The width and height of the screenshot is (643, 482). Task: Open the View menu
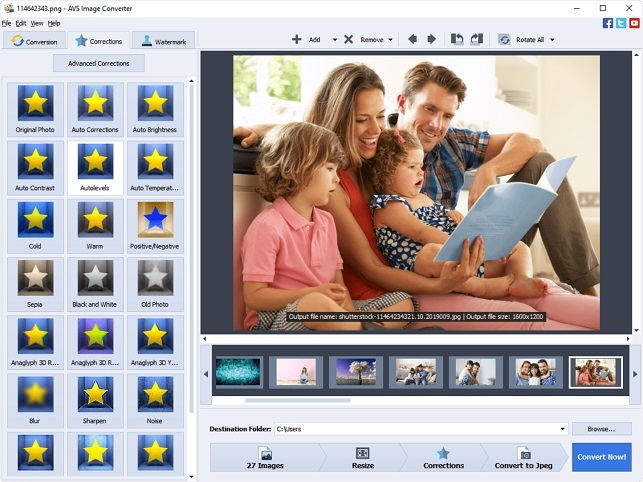(x=37, y=23)
